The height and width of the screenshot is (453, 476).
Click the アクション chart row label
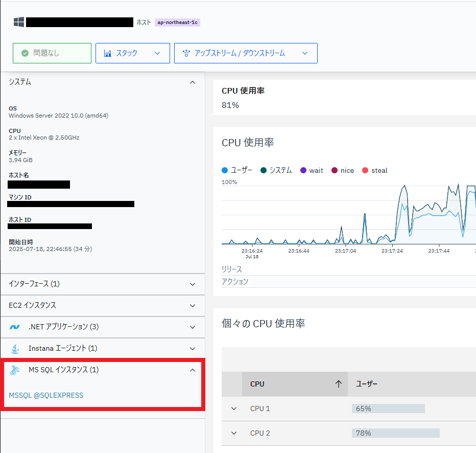tap(235, 282)
